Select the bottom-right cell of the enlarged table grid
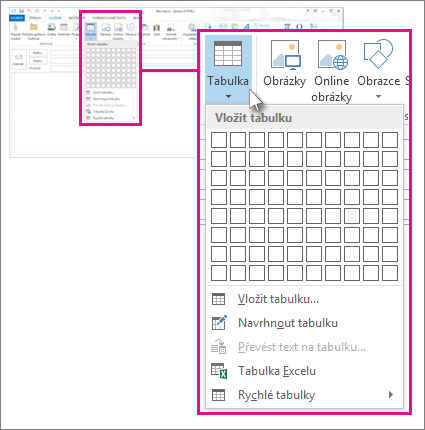The image size is (425, 430). click(x=390, y=273)
